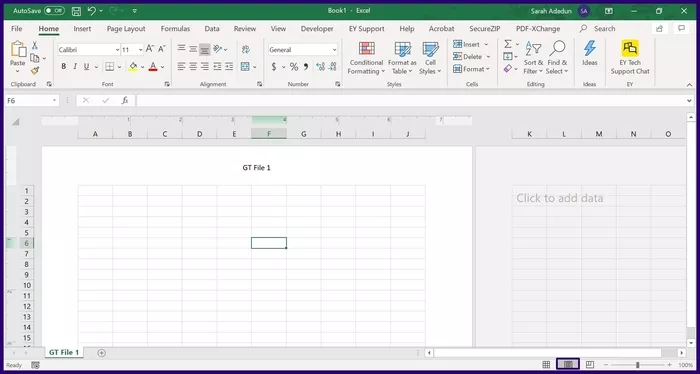The height and width of the screenshot is (374, 700).
Task: Toggle the AutoSave switch
Action: (x=54, y=11)
